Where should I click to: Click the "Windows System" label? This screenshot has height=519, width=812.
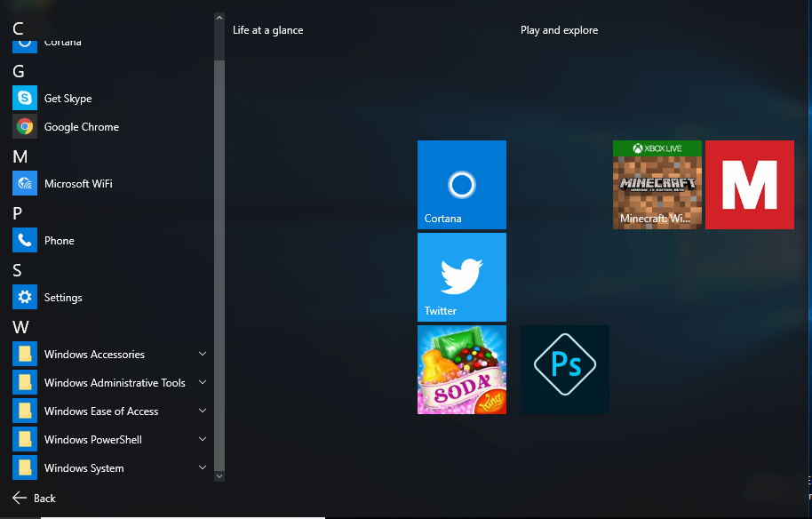(84, 468)
